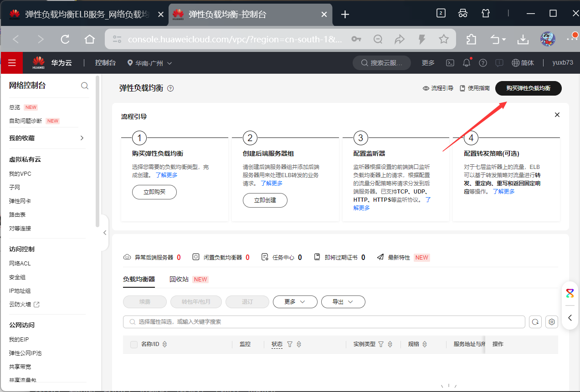
Task: Select 子网 in sidebar
Action: coord(15,188)
